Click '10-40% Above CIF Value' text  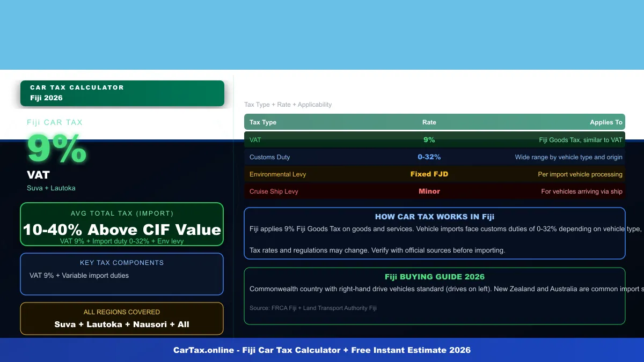pyautogui.click(x=122, y=230)
